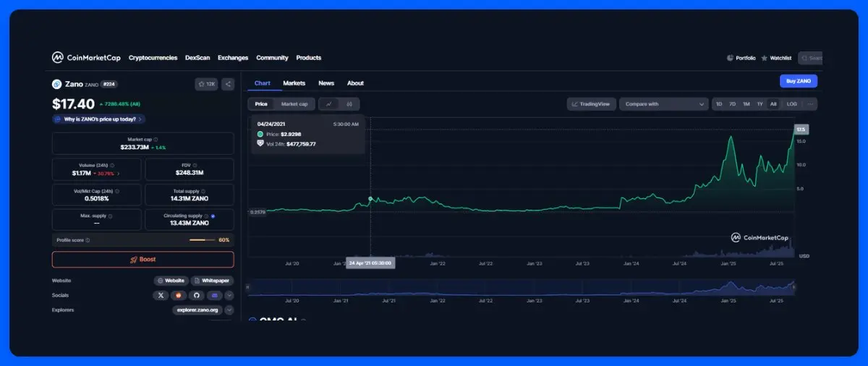
Task: Open the Products menu
Action: tap(309, 58)
